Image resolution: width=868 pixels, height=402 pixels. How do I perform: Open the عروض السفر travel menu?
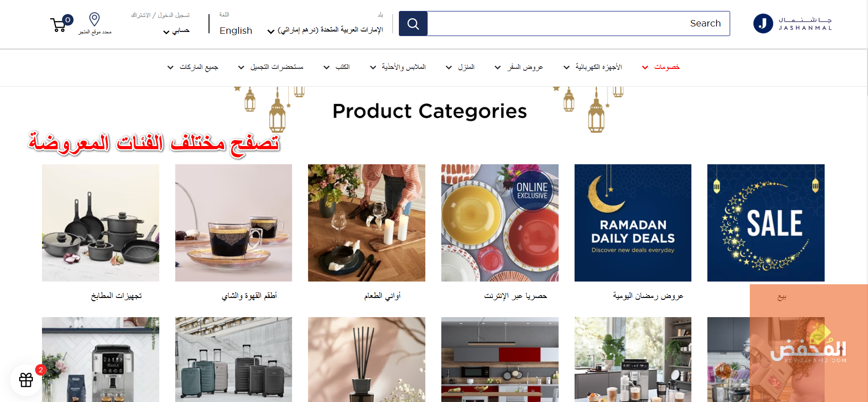519,67
